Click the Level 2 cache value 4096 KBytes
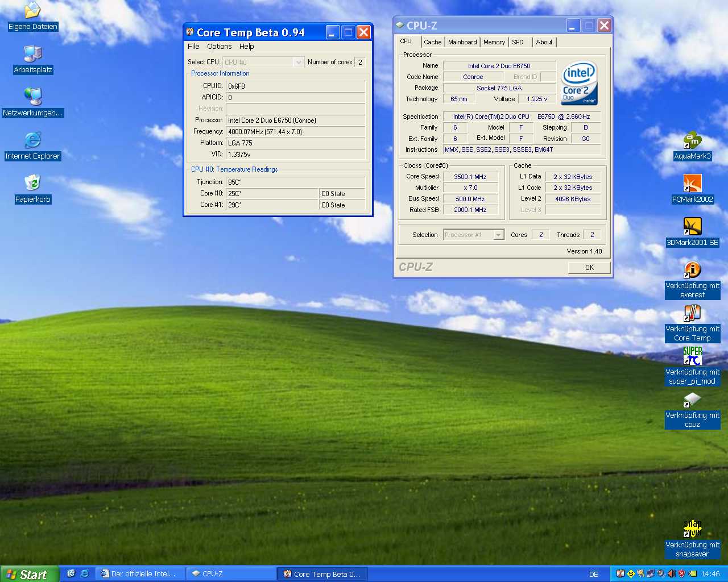The width and height of the screenshot is (728, 582). pyautogui.click(x=573, y=199)
